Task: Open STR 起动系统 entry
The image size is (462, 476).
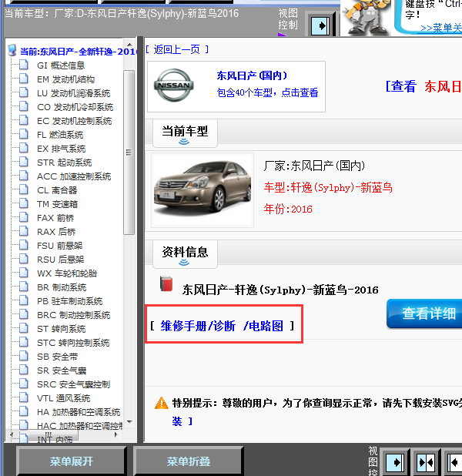Action: (x=65, y=163)
